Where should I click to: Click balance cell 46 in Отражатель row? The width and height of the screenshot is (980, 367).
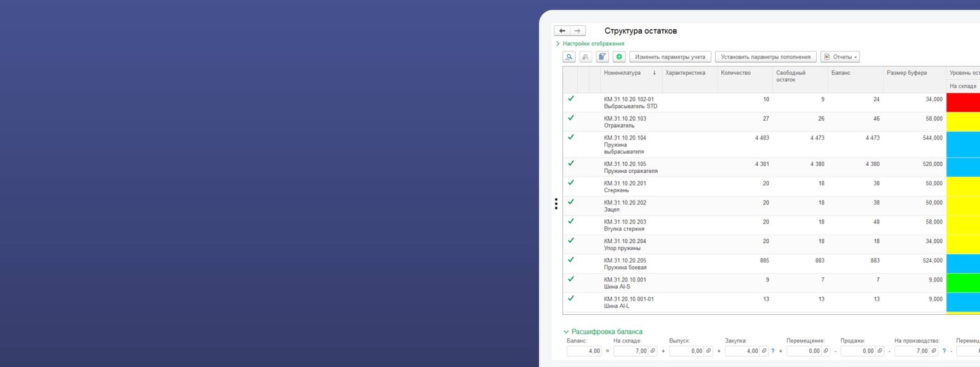pyautogui.click(x=856, y=122)
